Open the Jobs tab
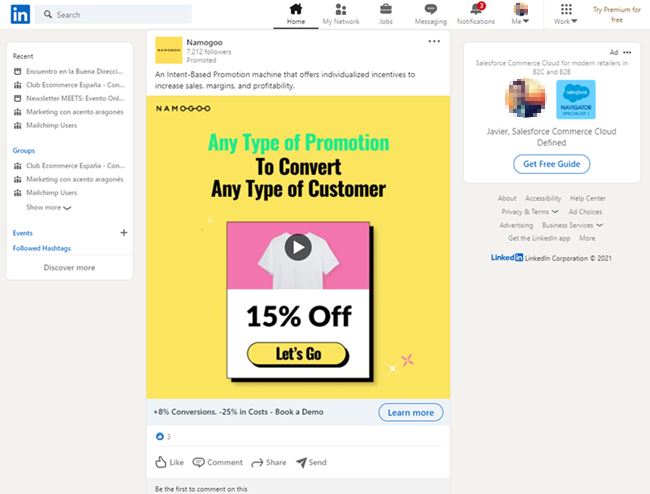Image resolution: width=650 pixels, height=494 pixels. coord(386,14)
